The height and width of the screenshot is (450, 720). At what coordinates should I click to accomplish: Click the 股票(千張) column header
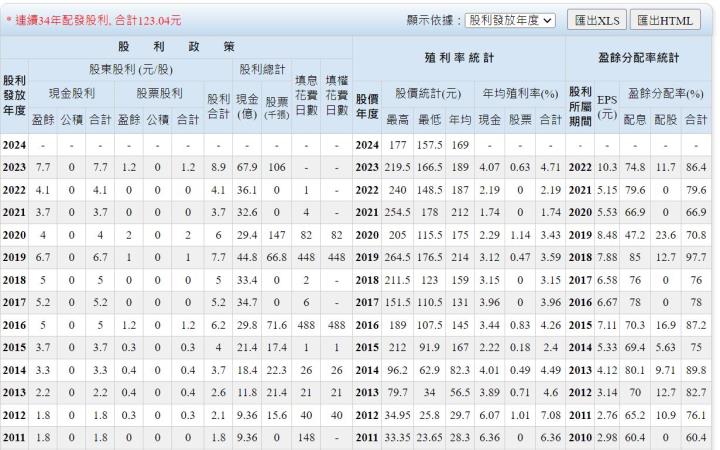coord(276,107)
